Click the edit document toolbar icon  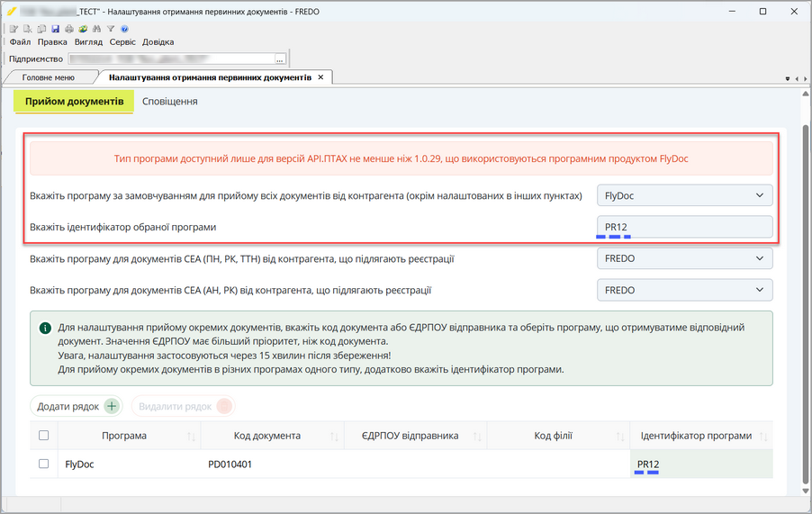click(x=14, y=29)
